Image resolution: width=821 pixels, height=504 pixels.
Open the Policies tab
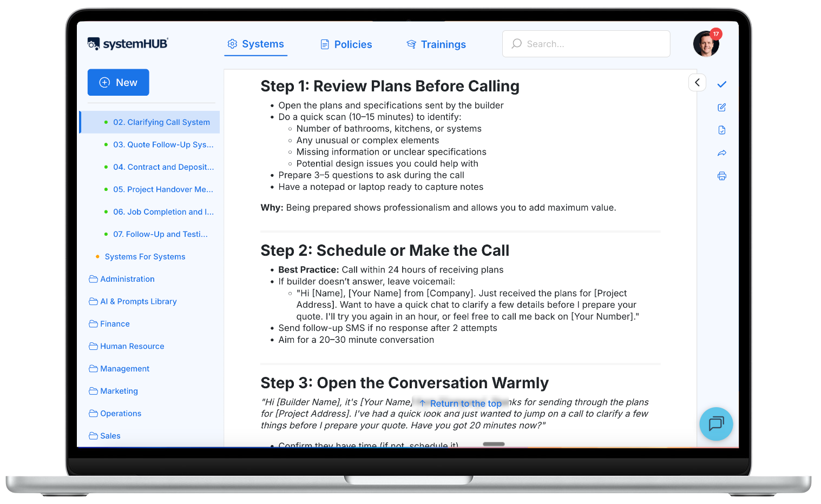click(x=346, y=44)
